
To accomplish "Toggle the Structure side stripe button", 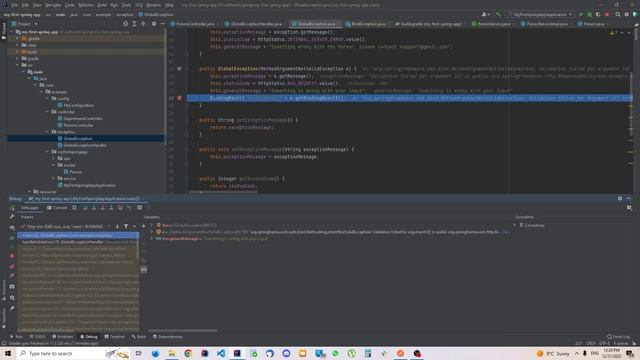I will click(4, 291).
